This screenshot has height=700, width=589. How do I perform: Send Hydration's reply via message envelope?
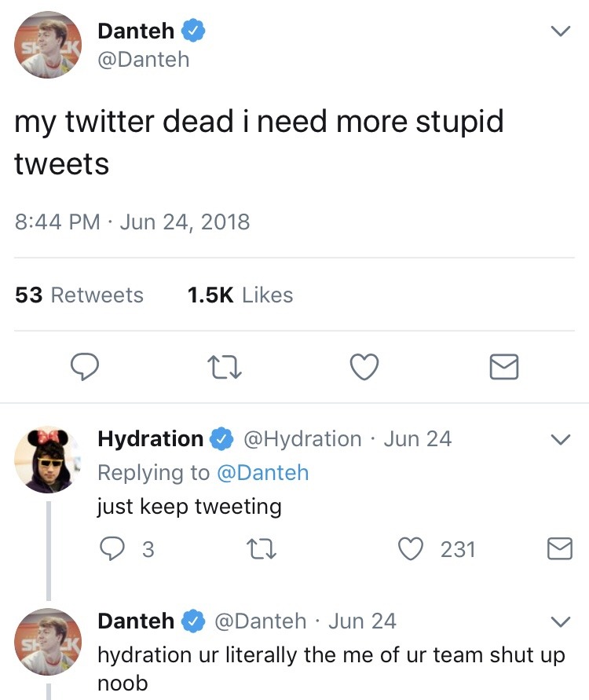pos(559,548)
